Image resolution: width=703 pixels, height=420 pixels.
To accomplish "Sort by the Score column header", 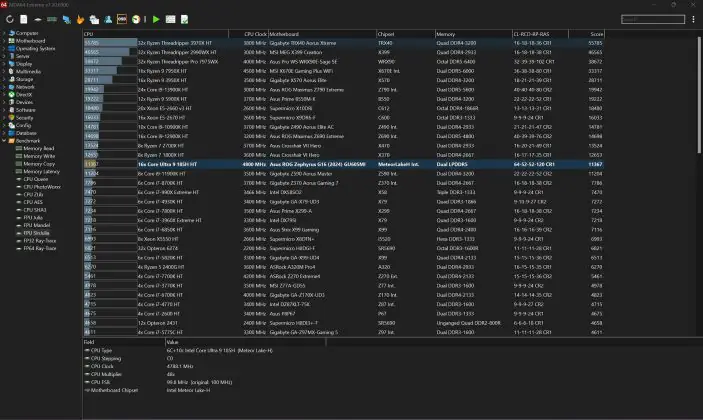I will 586,34.
